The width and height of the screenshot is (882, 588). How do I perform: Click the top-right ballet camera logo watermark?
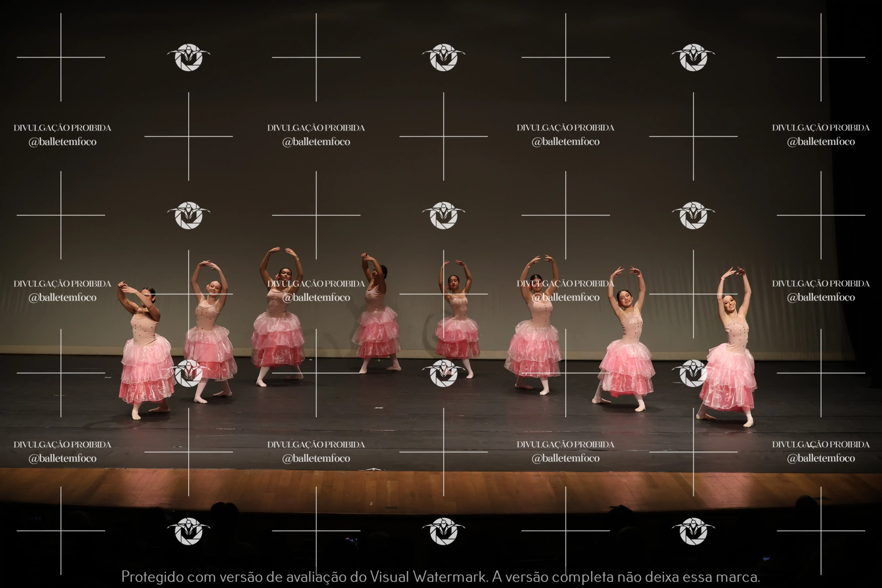point(693,57)
